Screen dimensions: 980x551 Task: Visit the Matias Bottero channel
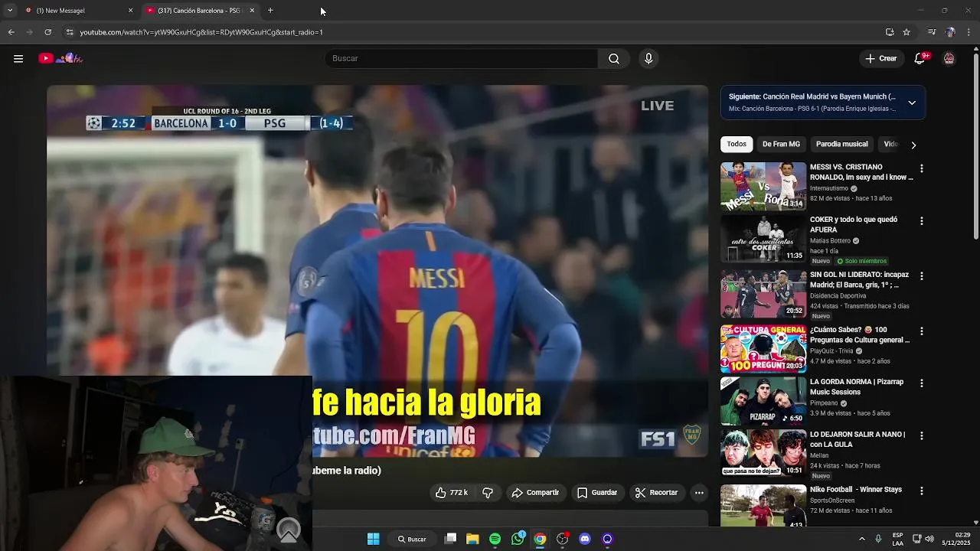(831, 241)
